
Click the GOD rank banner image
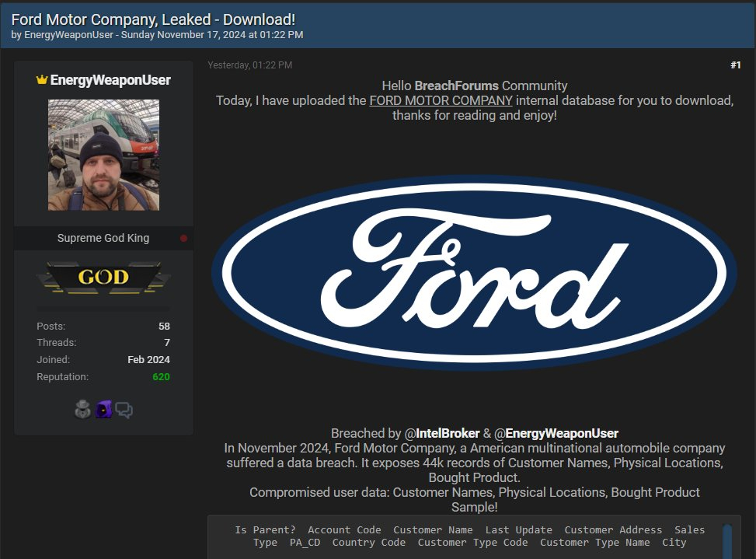point(103,278)
